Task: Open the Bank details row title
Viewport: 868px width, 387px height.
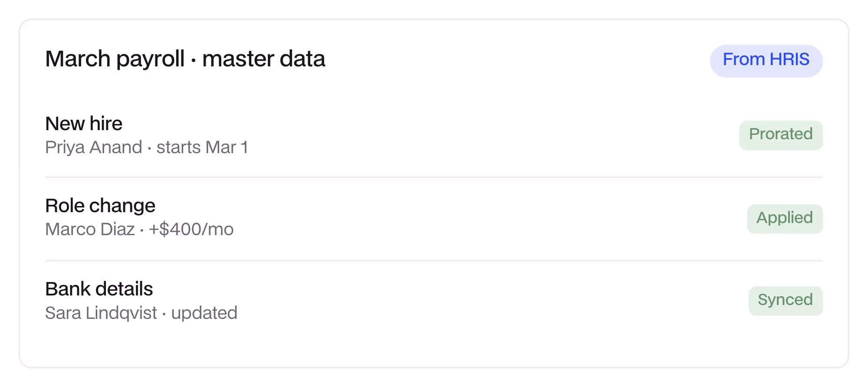Action: tap(99, 289)
